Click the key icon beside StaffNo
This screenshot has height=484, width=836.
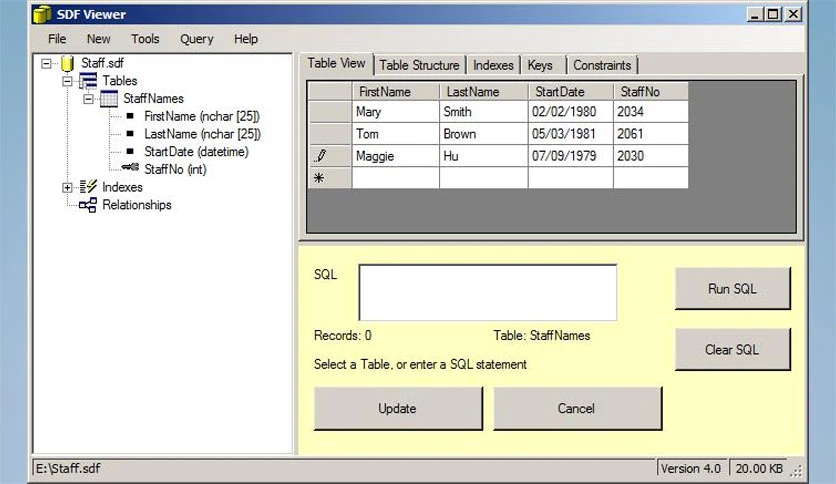[130, 167]
